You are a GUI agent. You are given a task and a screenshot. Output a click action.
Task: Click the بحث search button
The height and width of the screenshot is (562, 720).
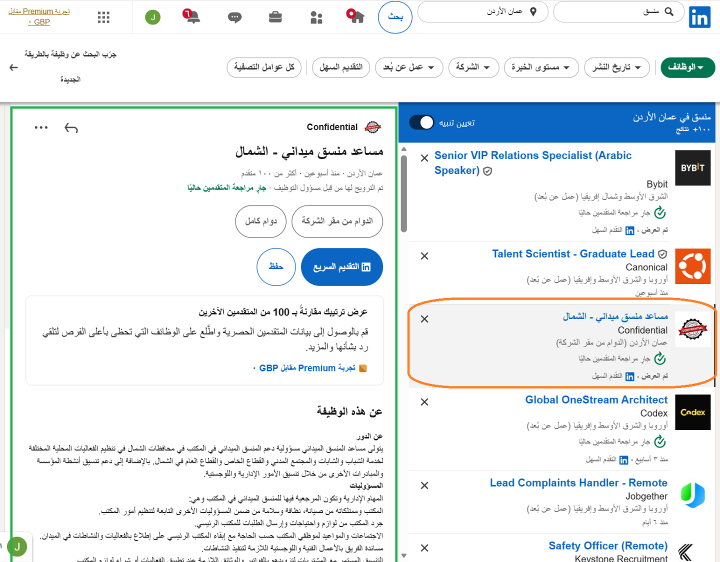(395, 17)
